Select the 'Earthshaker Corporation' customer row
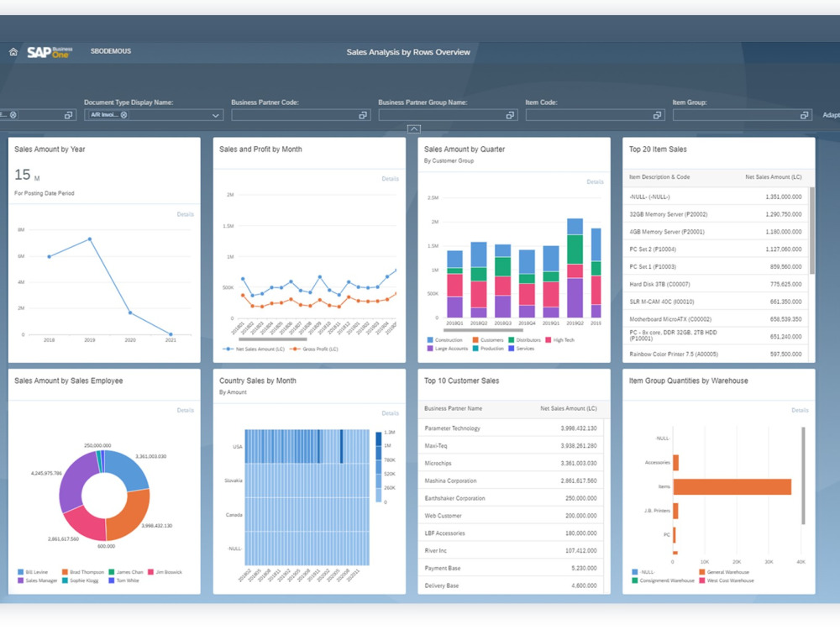 coord(511,498)
